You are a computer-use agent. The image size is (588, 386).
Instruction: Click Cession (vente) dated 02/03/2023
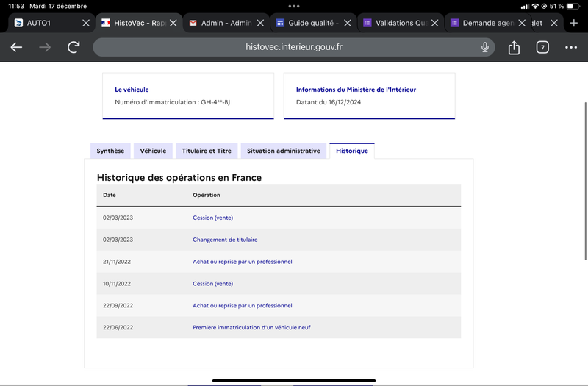click(x=212, y=218)
